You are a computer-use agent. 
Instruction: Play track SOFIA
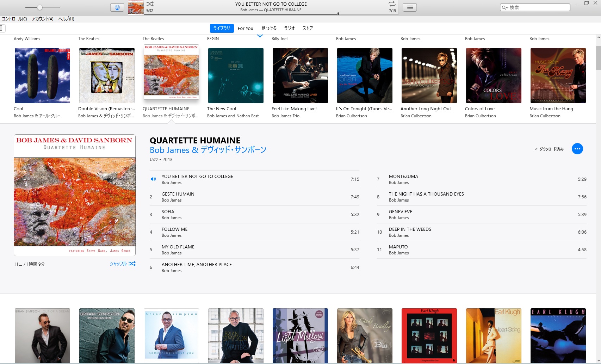pyautogui.click(x=254, y=214)
